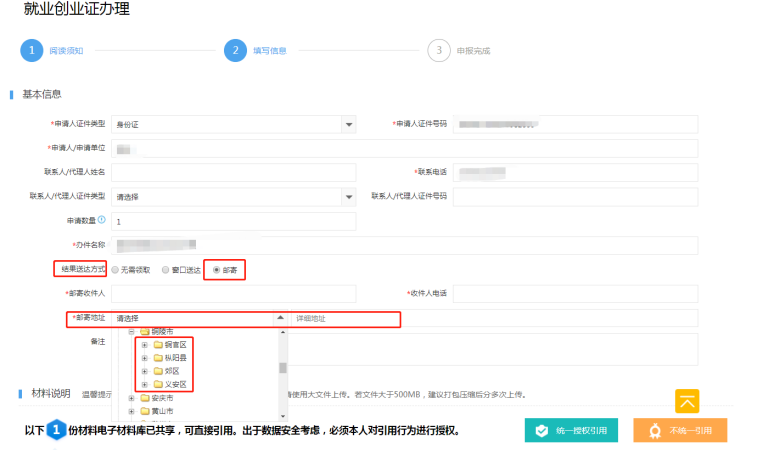Screen dimensions: 758x451
Task: Click the 材料说明 section heading
Action: pos(51,393)
